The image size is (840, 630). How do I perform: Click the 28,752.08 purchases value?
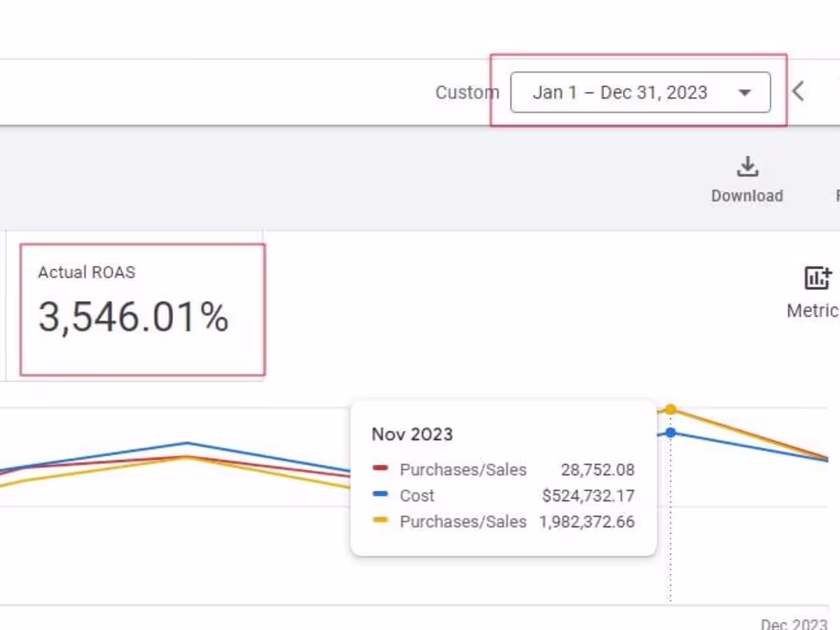coord(597,470)
